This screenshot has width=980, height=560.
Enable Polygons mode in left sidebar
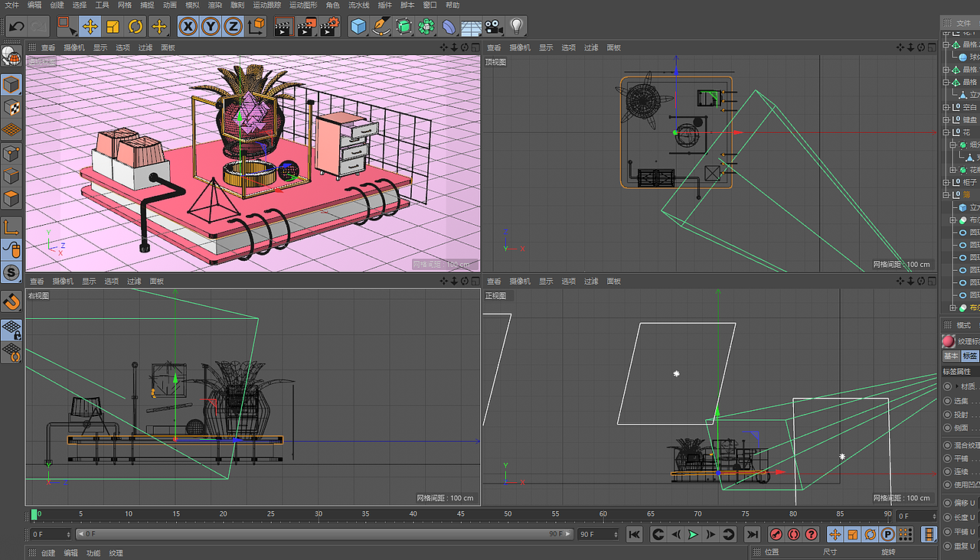(11, 199)
